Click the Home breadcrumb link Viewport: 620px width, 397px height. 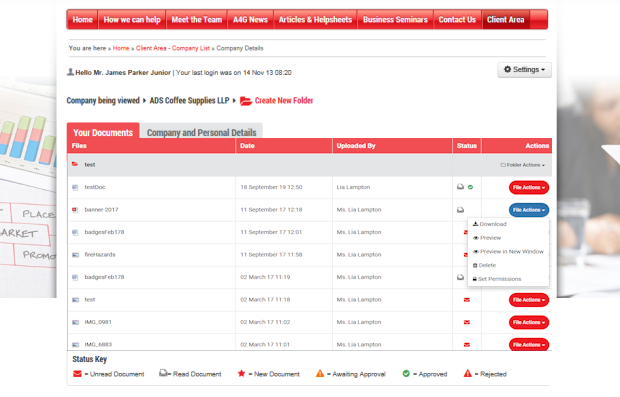point(121,48)
